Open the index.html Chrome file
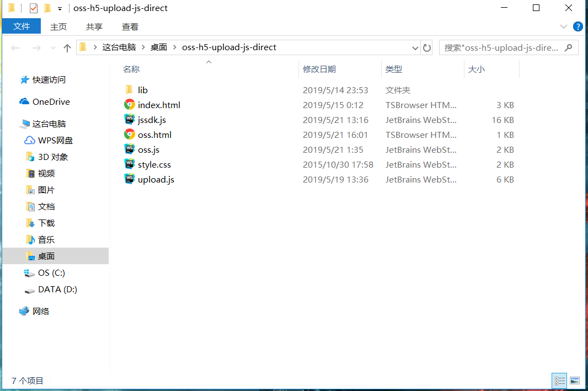Image resolution: width=588 pixels, height=391 pixels. pos(158,105)
